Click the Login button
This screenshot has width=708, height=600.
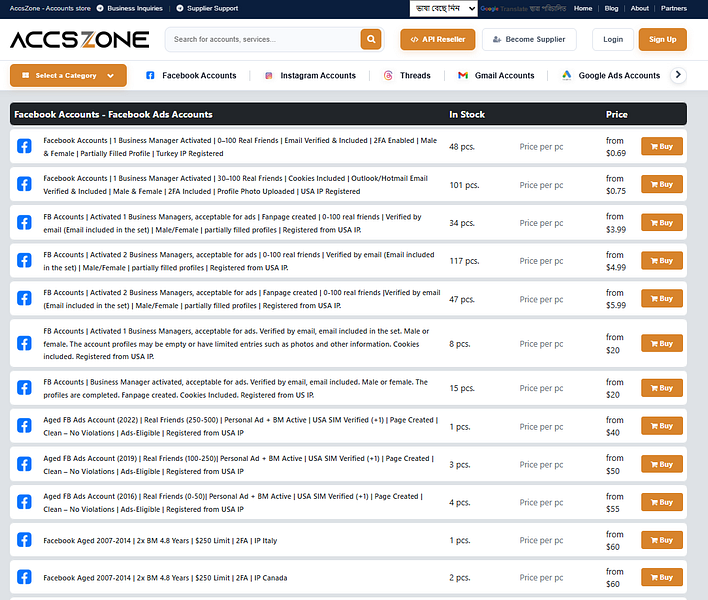coord(613,39)
